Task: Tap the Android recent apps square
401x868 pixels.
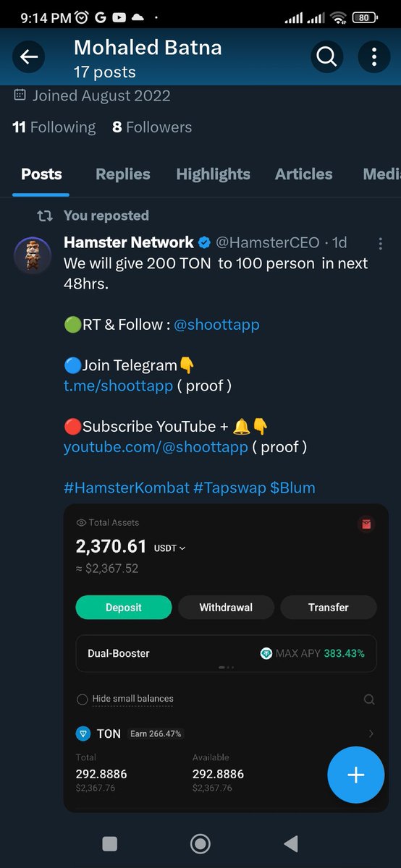Action: coord(110,843)
